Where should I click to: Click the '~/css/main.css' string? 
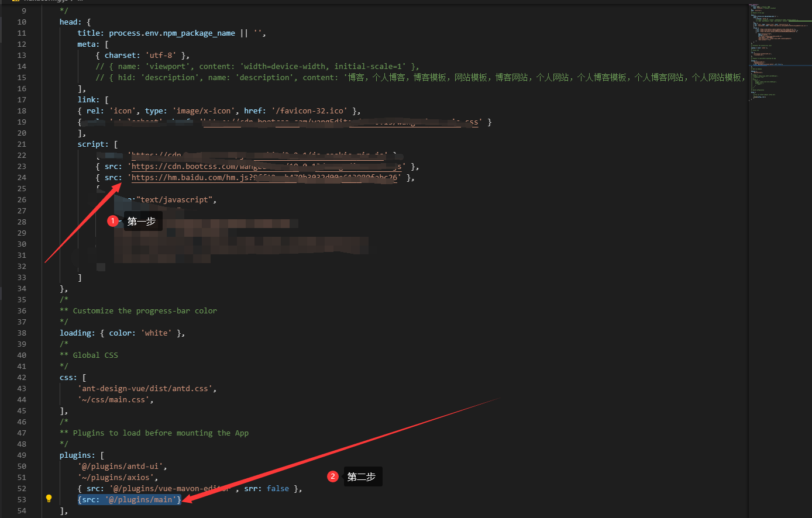pyautogui.click(x=113, y=400)
